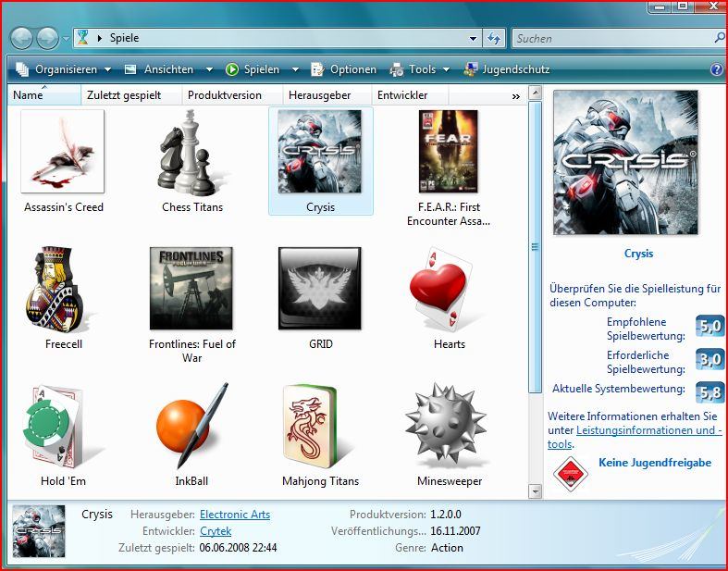Screen dimensions: 728x571
Task: Sort by Zuletzt gespielt column
Action: coord(132,94)
